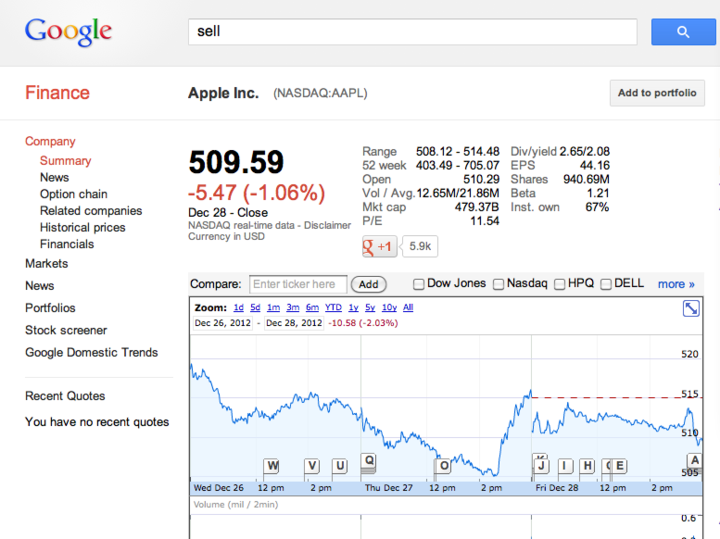Set chart zoom to 5y

[x=370, y=308]
